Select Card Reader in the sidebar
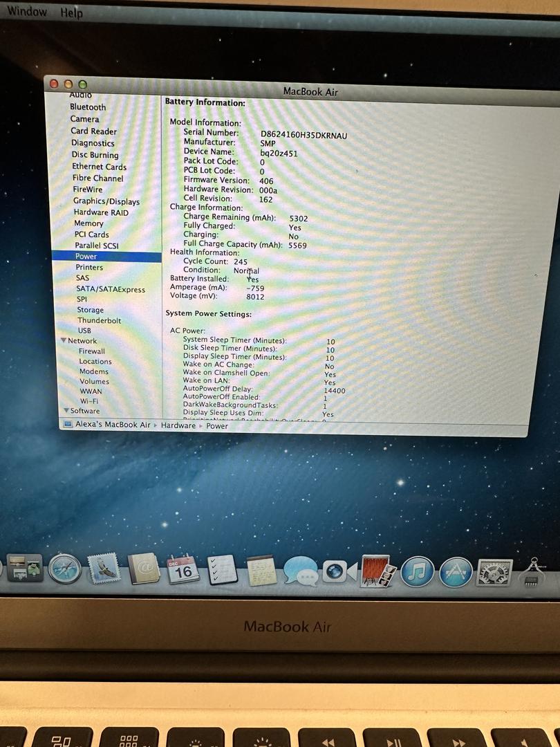This screenshot has height=747, width=560. click(x=94, y=131)
